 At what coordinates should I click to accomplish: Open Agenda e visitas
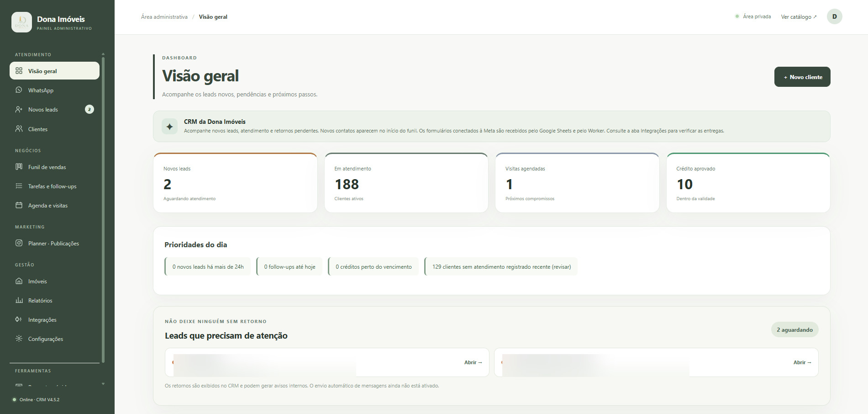pos(54,205)
